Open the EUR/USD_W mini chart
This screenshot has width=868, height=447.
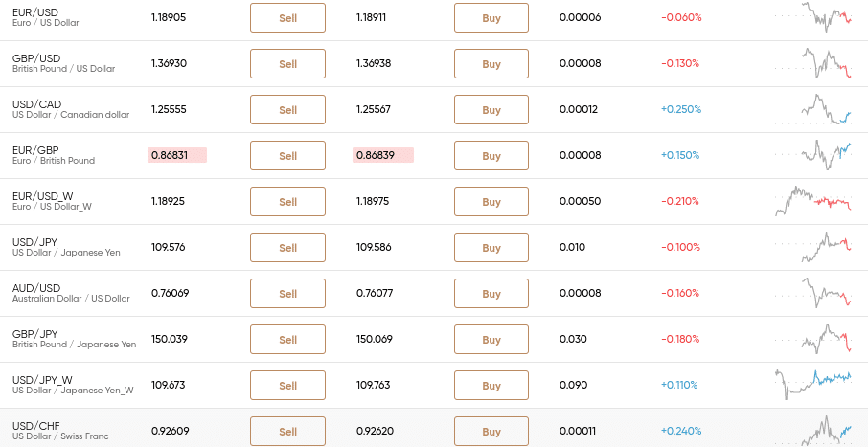[x=813, y=201]
